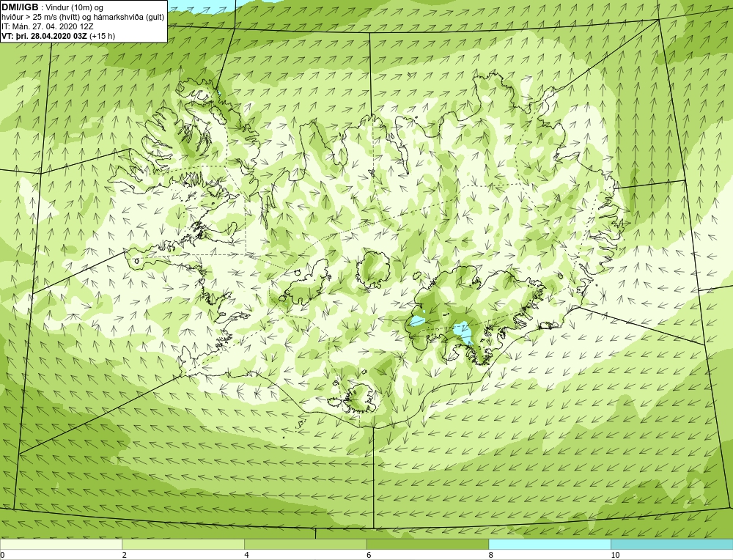Click the above 10 m/s teal swatch
Viewport: 733px width, 560px height.
click(x=671, y=544)
